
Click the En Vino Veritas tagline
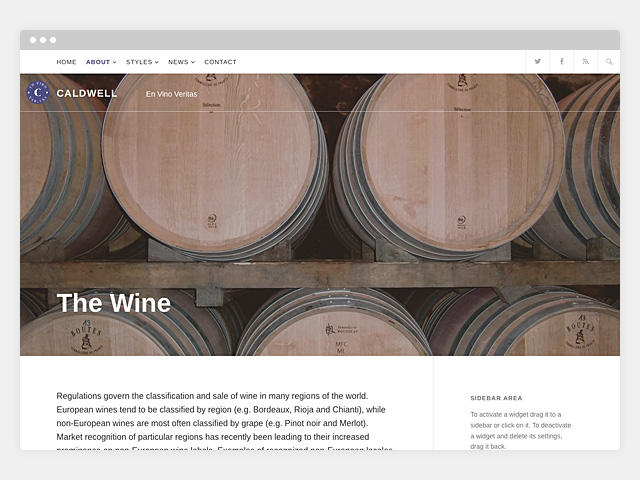[x=171, y=94]
